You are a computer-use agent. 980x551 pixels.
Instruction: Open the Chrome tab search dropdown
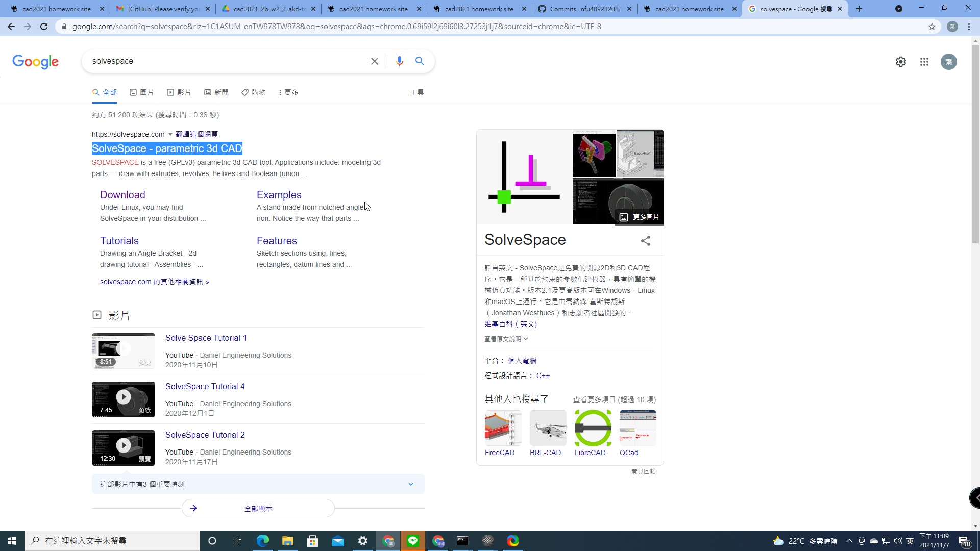(x=899, y=9)
